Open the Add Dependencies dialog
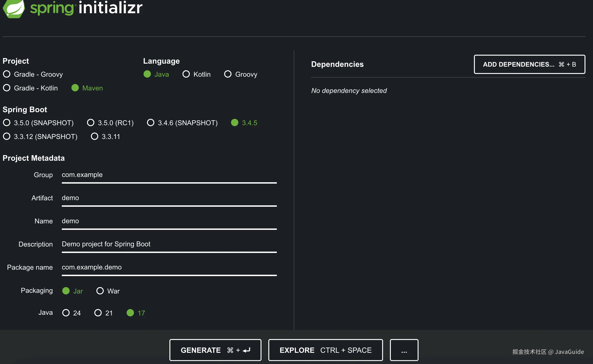593x364 pixels. [529, 64]
